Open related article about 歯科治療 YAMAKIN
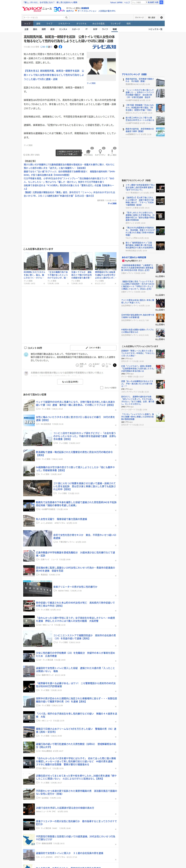The image size is (186, 868). [69, 173]
